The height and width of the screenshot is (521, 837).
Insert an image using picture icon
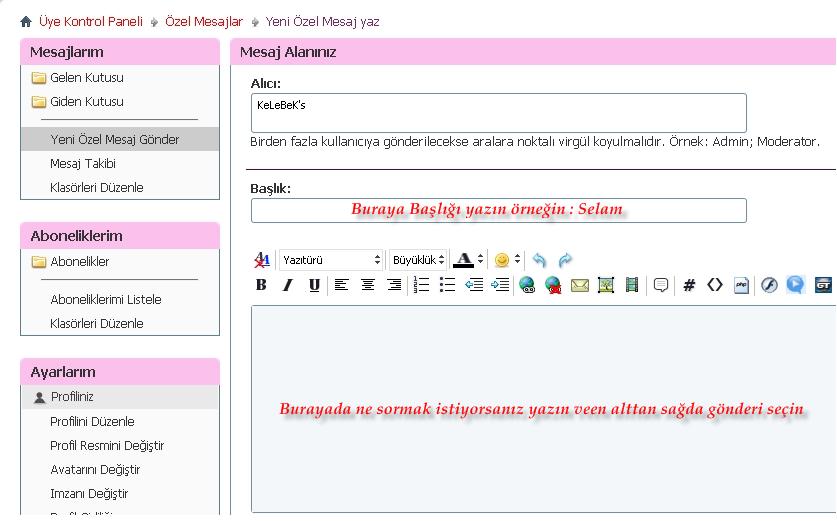click(606, 285)
